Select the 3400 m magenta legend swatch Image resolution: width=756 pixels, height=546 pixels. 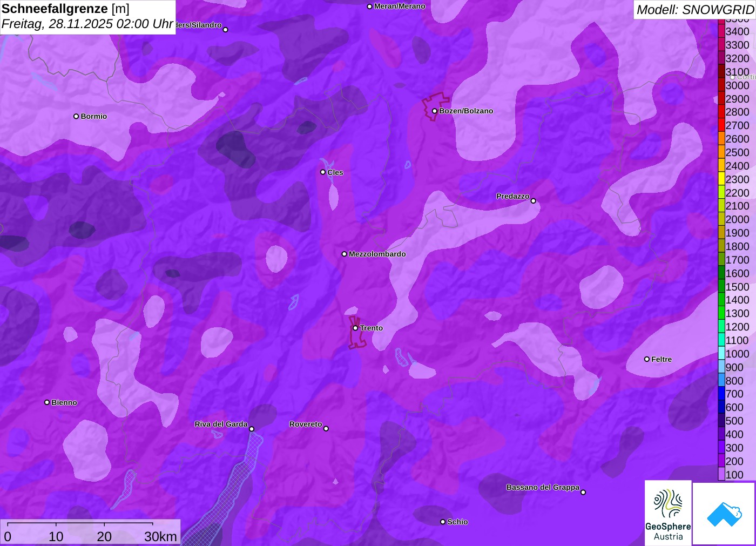click(721, 31)
